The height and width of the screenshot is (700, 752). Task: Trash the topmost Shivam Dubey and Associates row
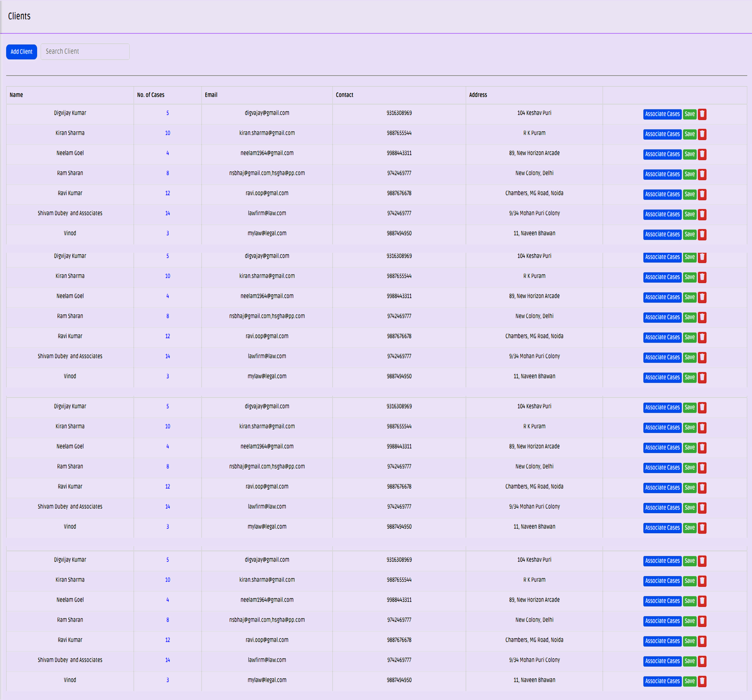(702, 214)
